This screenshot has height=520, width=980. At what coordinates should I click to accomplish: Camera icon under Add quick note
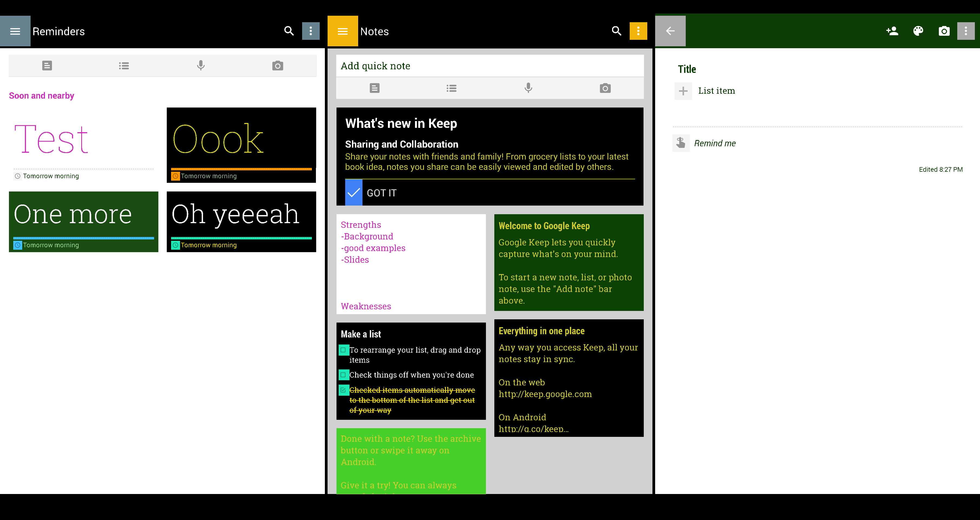605,88
